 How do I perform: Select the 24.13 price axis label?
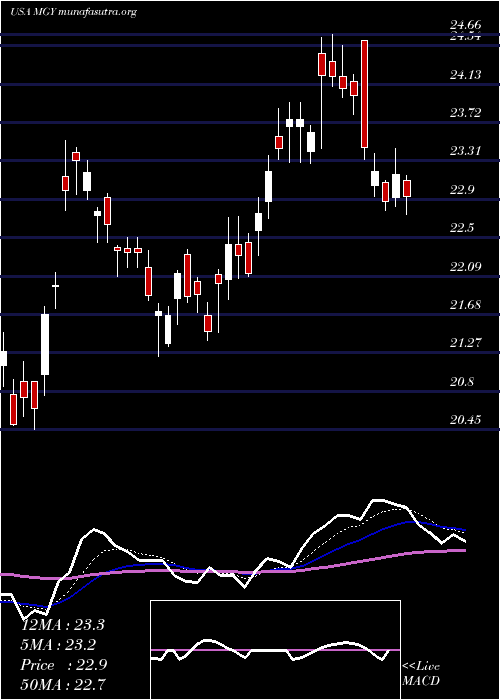(x=466, y=74)
